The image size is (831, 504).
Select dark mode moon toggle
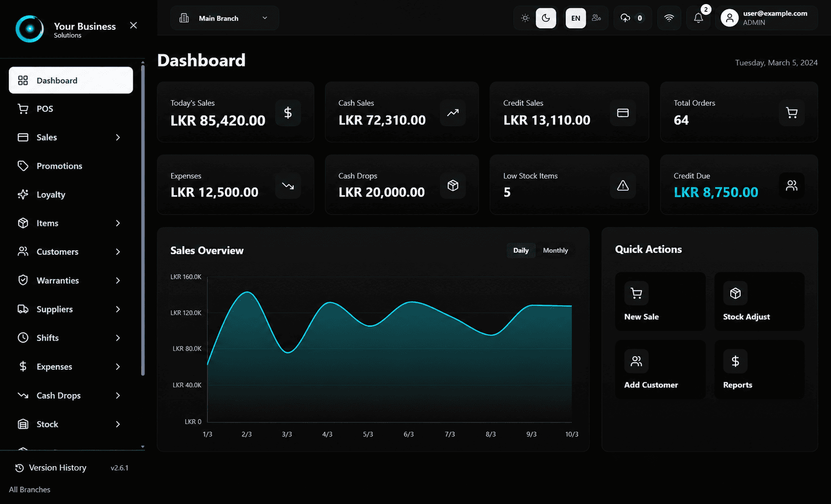pos(546,18)
